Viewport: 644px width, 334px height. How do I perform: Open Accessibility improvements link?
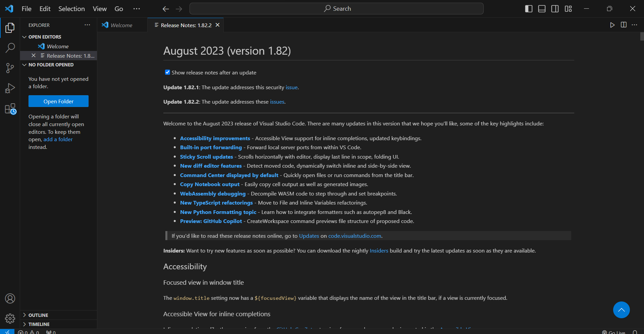[x=215, y=138]
